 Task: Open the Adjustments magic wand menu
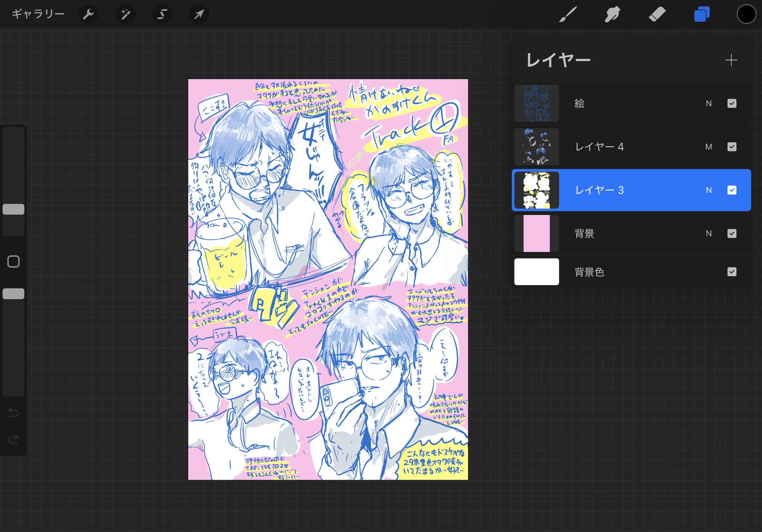coord(125,14)
